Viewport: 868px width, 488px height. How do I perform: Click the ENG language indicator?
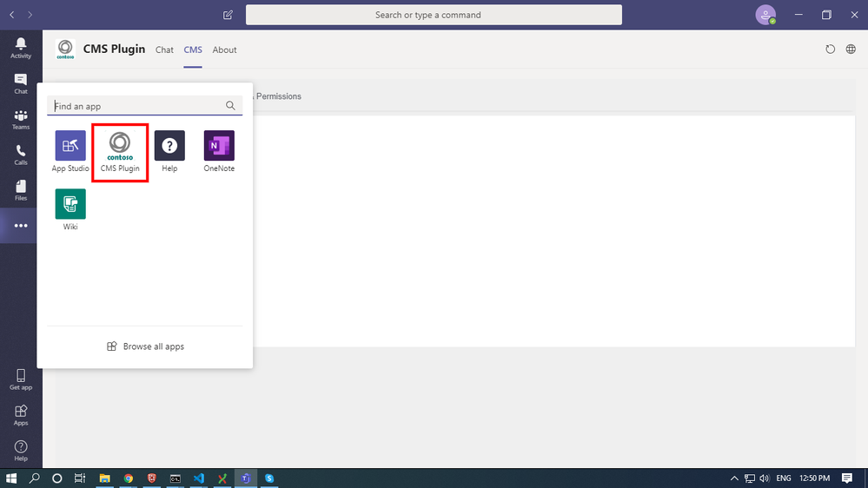[x=784, y=478]
